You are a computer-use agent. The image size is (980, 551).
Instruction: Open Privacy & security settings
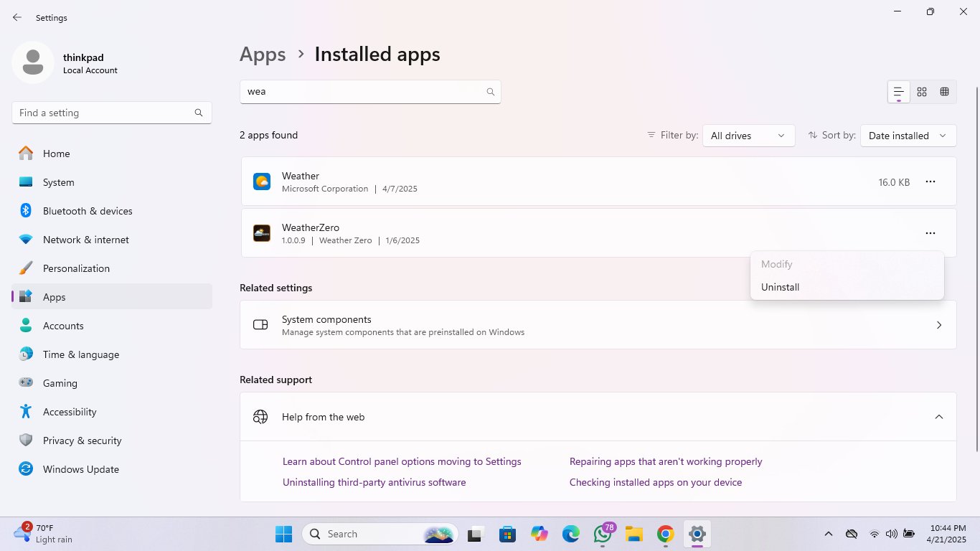(112, 441)
